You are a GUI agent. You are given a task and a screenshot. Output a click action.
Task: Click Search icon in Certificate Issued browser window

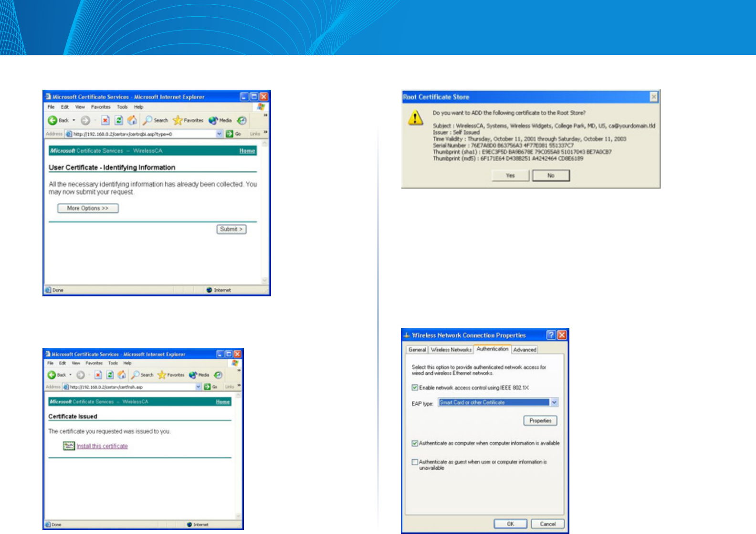[x=136, y=375]
